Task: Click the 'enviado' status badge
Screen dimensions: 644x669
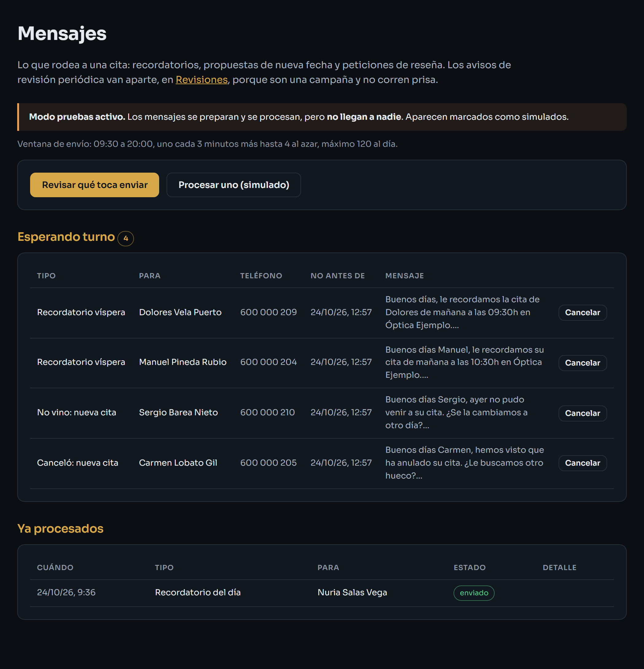Action: (474, 593)
